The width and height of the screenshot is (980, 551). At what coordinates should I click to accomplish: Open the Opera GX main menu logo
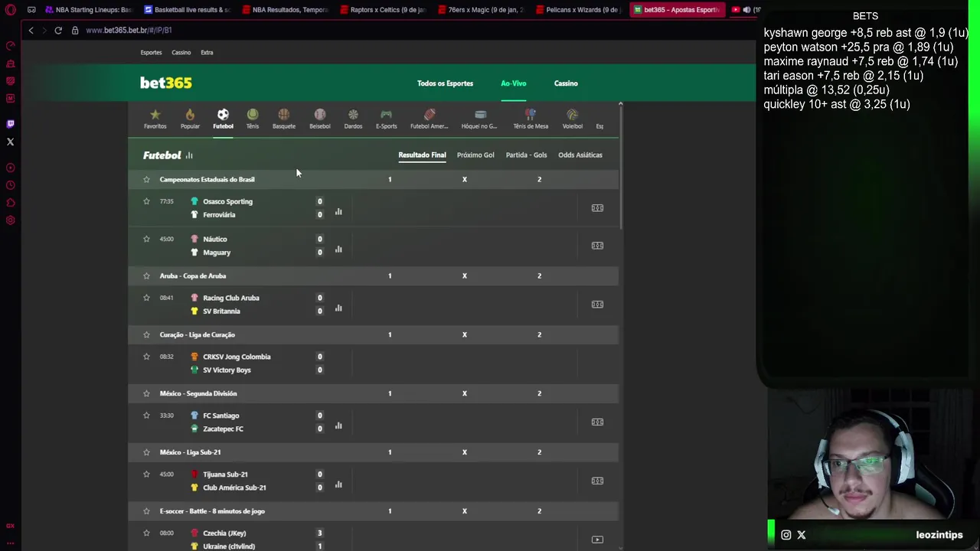10,10
